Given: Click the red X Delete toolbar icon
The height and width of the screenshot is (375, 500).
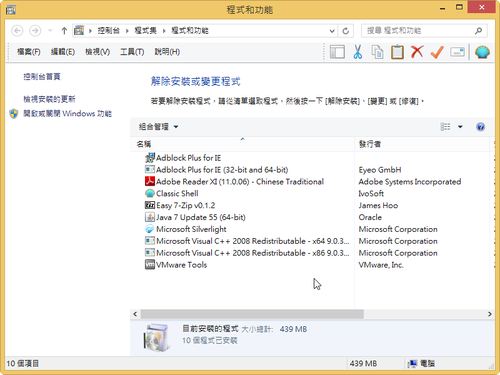Looking at the screenshot, I should pos(417,52).
